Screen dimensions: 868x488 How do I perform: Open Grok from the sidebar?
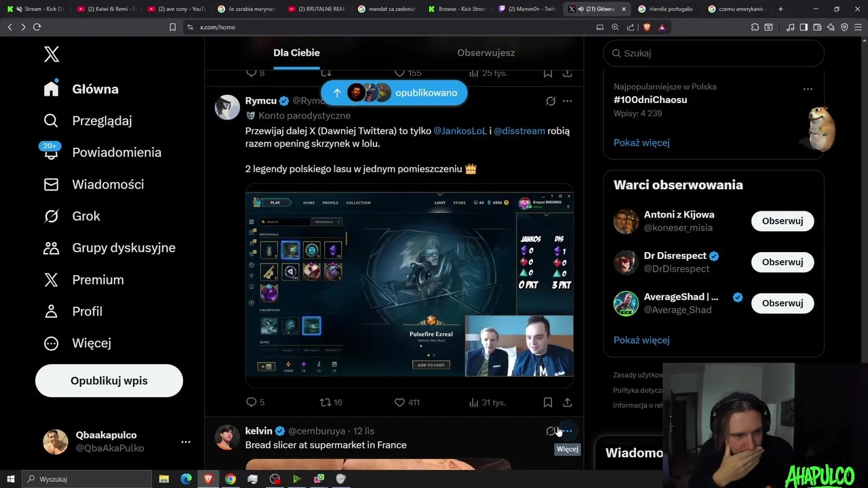coord(72,216)
